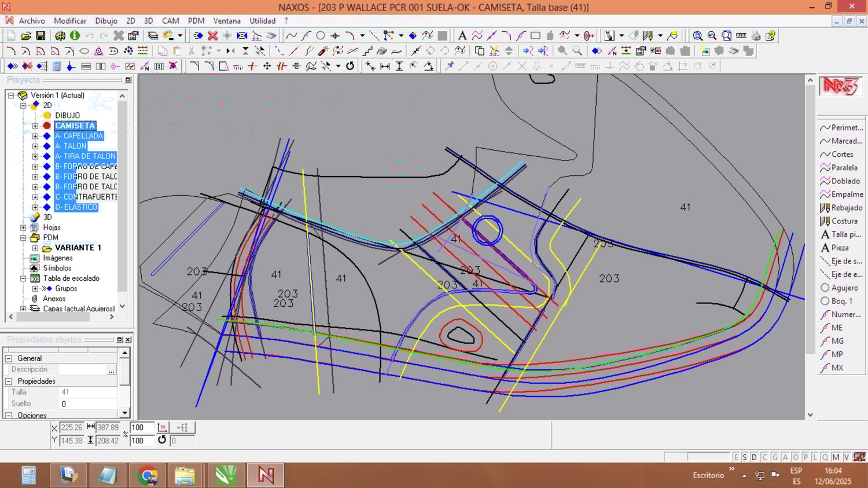Select the move cross-arrows tool

[x=267, y=66]
